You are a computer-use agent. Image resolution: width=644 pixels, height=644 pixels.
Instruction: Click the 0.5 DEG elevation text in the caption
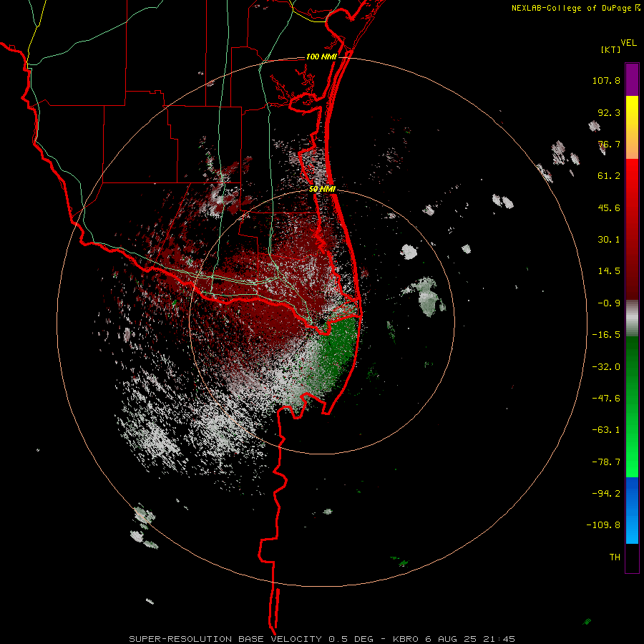click(351, 639)
